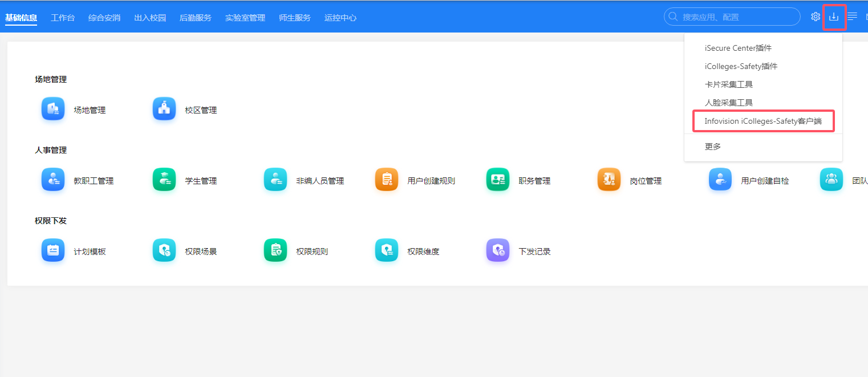Click the download icon in the header
This screenshot has width=868, height=377.
(834, 17)
